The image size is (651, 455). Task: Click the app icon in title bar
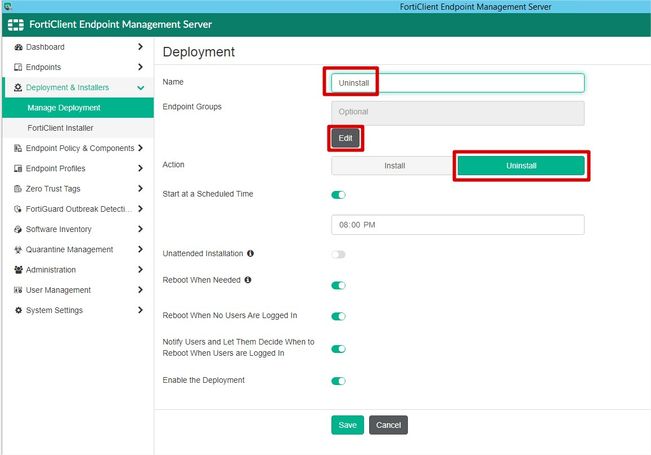(7, 6)
